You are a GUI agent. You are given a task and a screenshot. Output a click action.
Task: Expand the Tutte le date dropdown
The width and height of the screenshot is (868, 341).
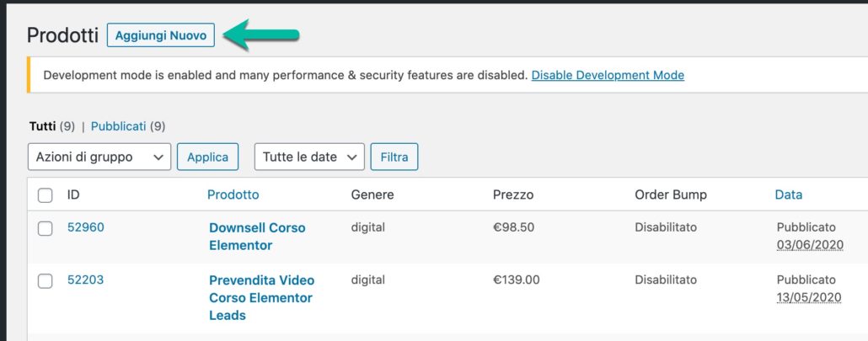tap(309, 157)
